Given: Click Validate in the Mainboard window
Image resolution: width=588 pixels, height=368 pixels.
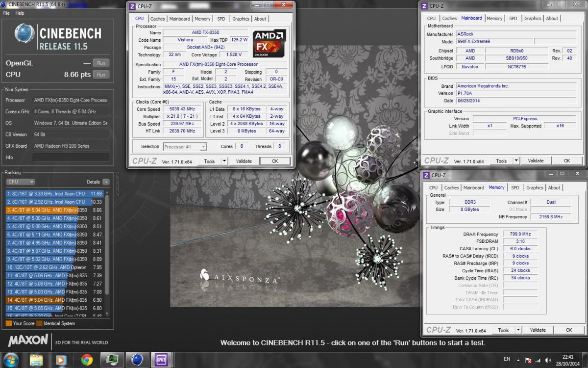Looking at the screenshot, I should click(x=536, y=160).
